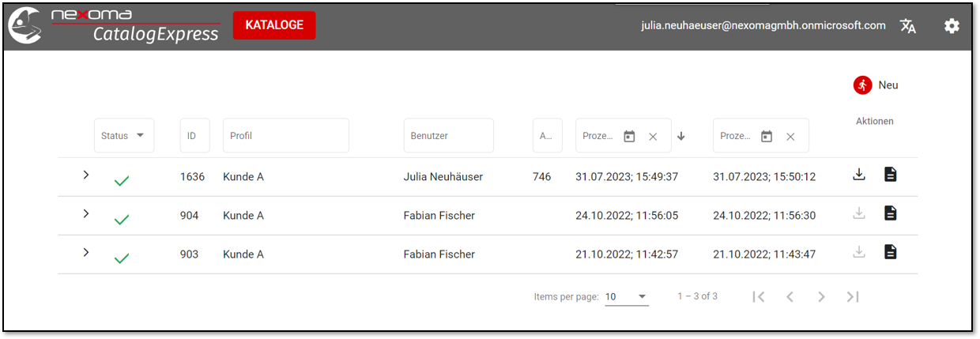980x339 pixels.
Task: Click the Aktionen column header
Action: point(875,122)
